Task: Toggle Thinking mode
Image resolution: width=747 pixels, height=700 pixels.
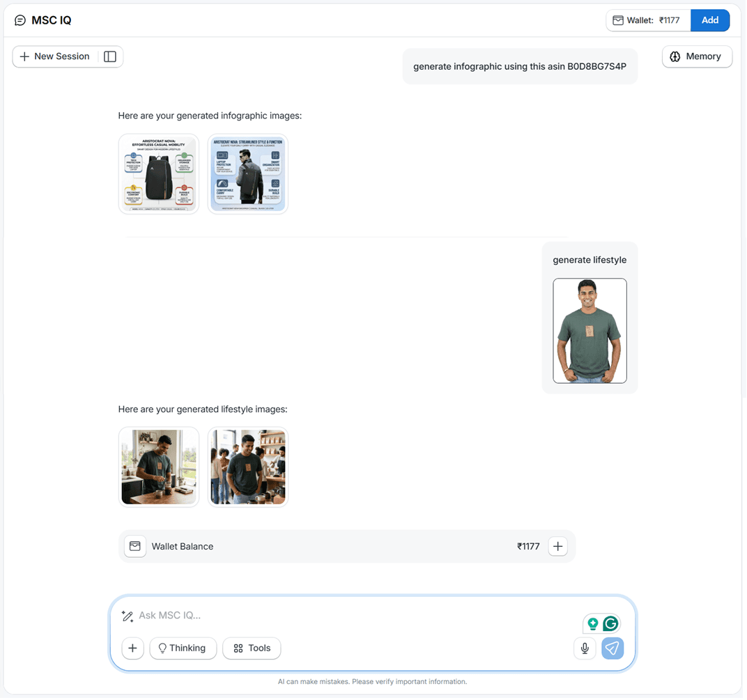Action: (x=183, y=648)
